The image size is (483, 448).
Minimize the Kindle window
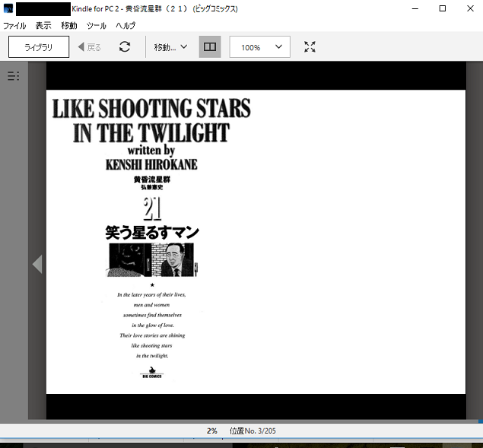[415, 8]
